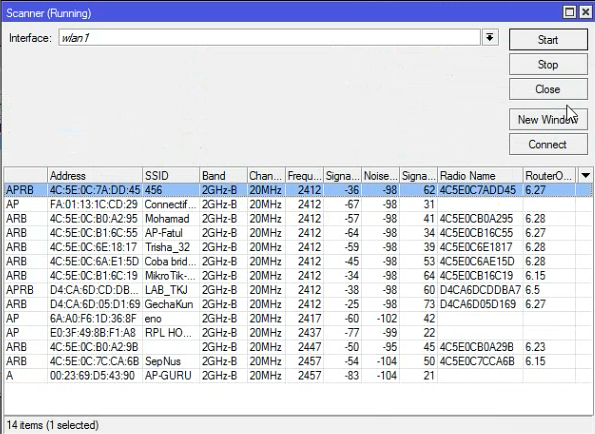Select the LAB_TKJ SSID

click(x=166, y=290)
